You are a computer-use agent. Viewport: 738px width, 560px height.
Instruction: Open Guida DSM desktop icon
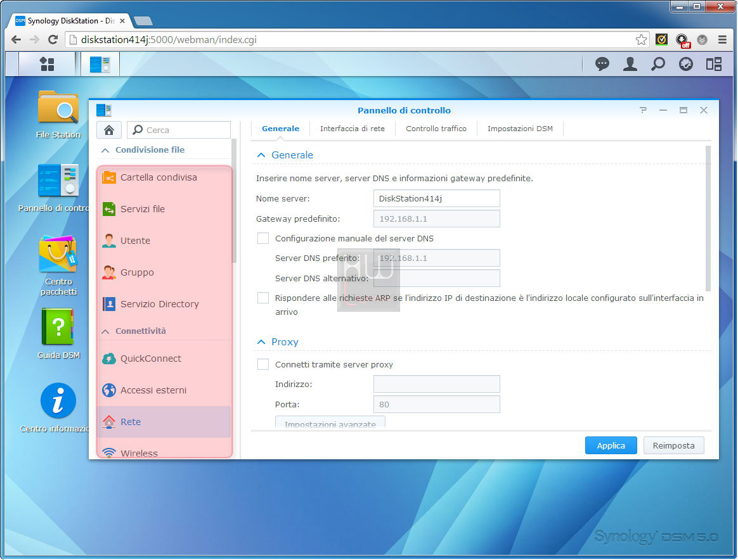click(58, 334)
